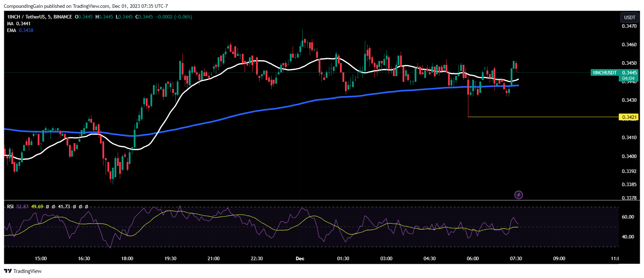Click the 18:00 time axis label

point(127,258)
